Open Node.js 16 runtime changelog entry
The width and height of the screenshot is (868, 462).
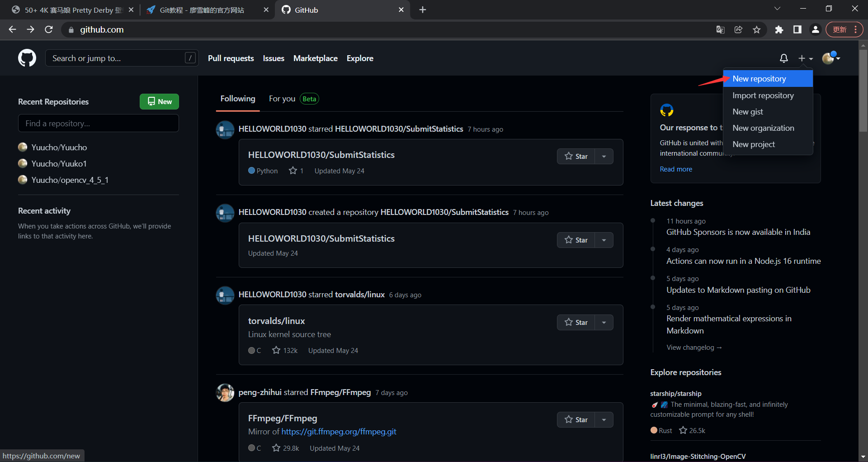tap(743, 261)
